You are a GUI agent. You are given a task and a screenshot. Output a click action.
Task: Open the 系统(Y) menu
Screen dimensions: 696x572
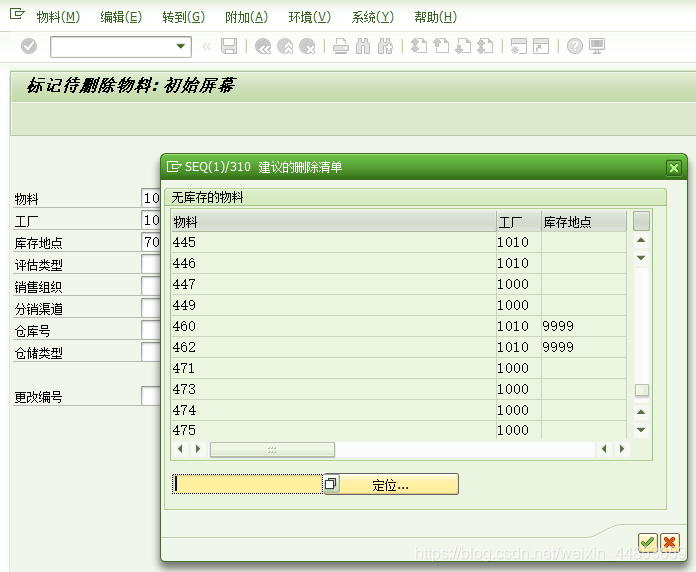(372, 17)
